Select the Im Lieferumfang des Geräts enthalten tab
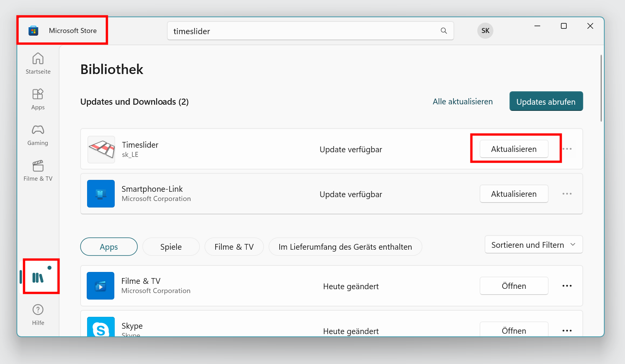Viewport: 625px width, 364px height. tap(345, 247)
